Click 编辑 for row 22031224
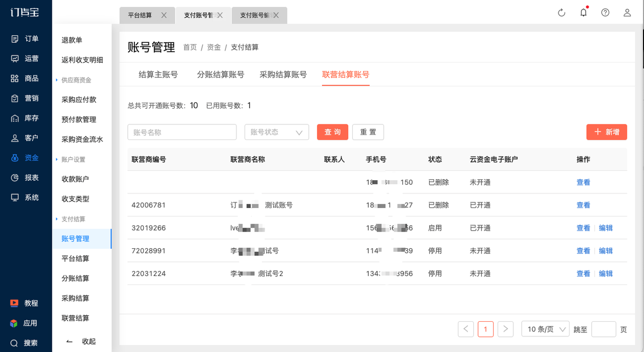644x352 pixels. pos(606,273)
